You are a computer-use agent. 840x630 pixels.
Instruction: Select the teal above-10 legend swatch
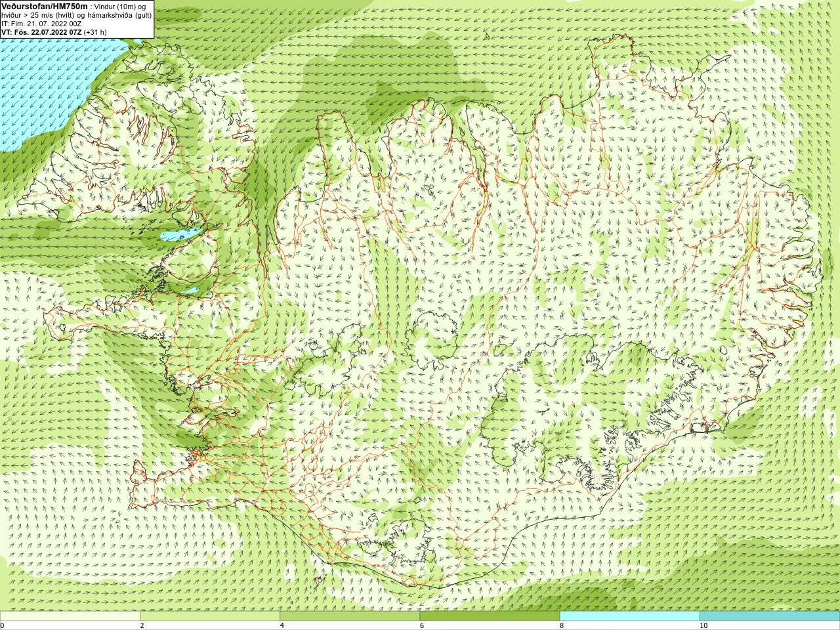coord(769,616)
